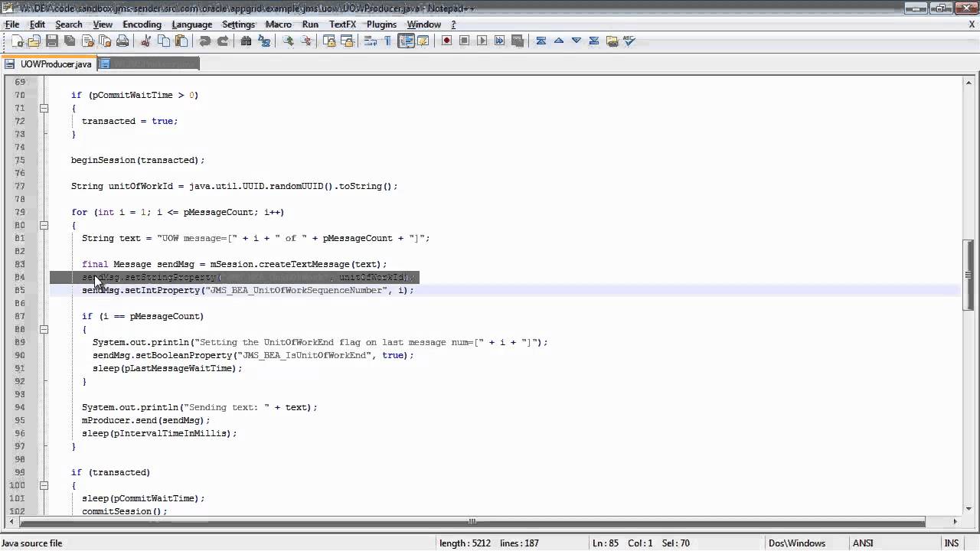Click the Close All documents icon

[105, 41]
